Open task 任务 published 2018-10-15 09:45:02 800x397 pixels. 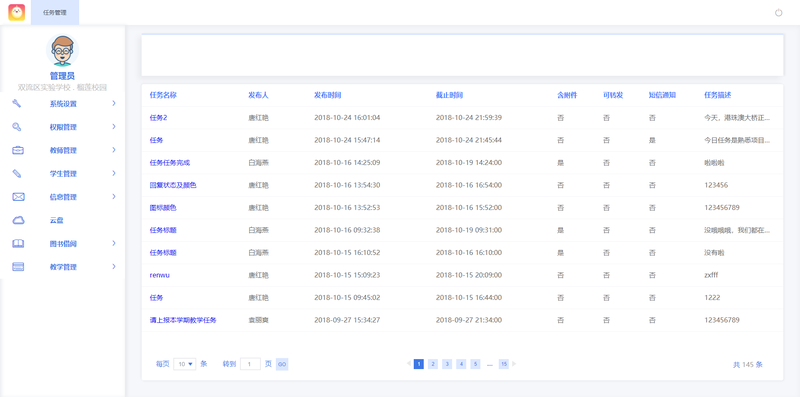click(156, 297)
